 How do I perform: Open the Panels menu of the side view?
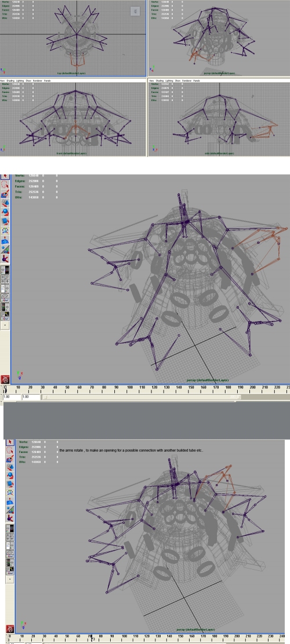click(197, 81)
